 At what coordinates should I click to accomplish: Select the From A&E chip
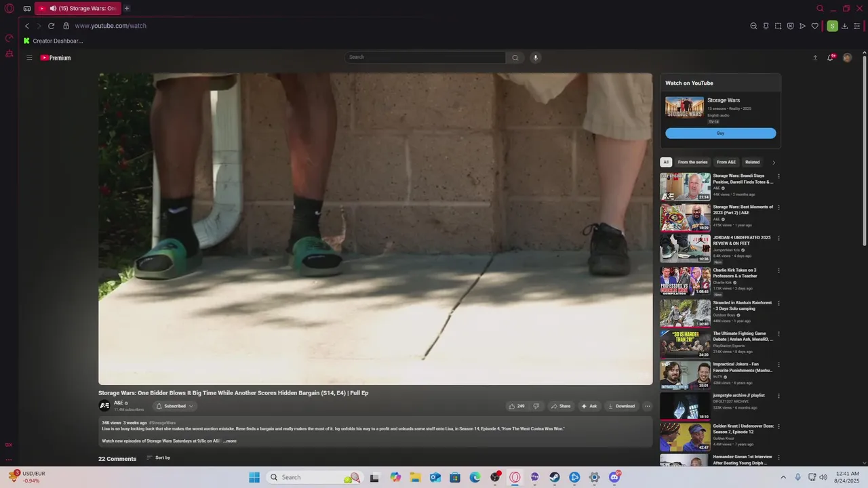(x=726, y=162)
